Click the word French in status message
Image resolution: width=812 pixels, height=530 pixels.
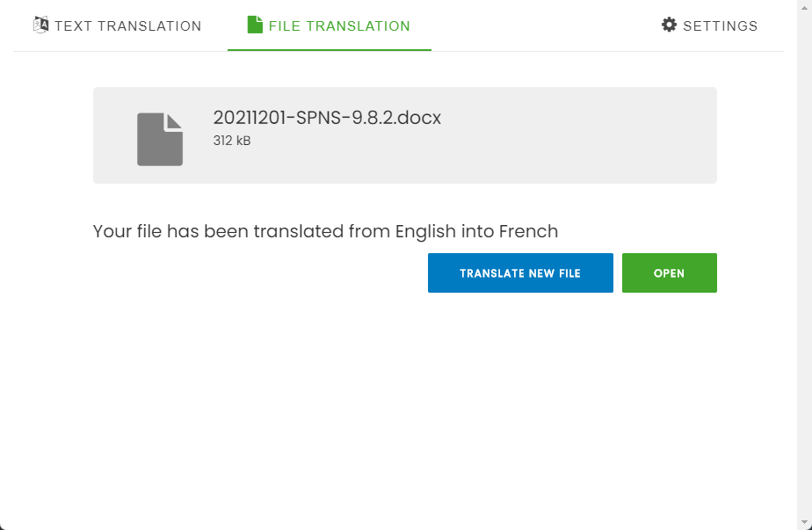pos(528,231)
